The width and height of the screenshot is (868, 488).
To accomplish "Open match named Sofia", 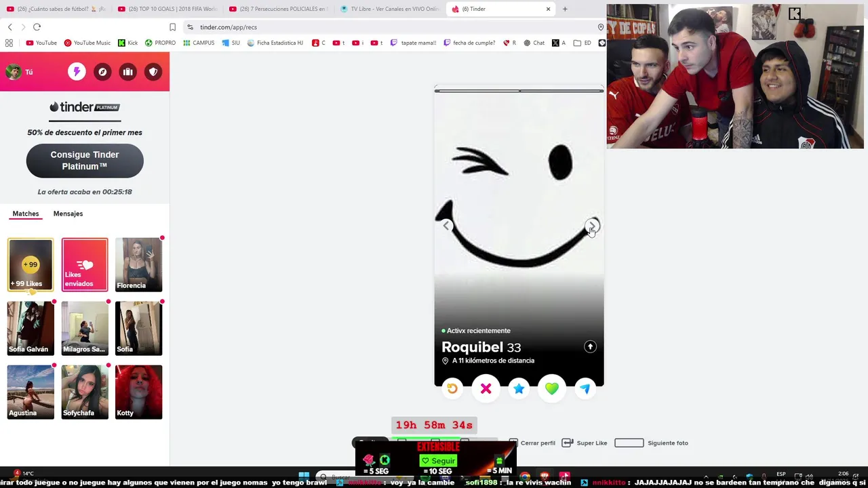I will [x=139, y=329].
